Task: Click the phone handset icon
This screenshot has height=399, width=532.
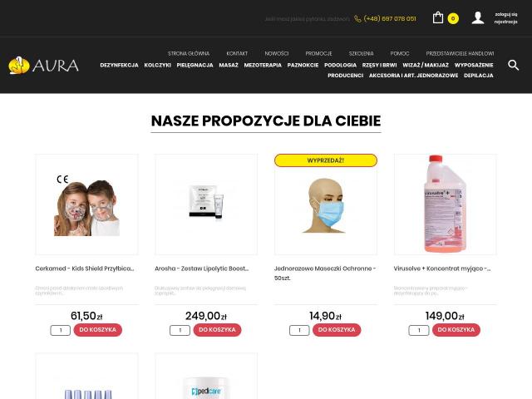Action: click(357, 19)
